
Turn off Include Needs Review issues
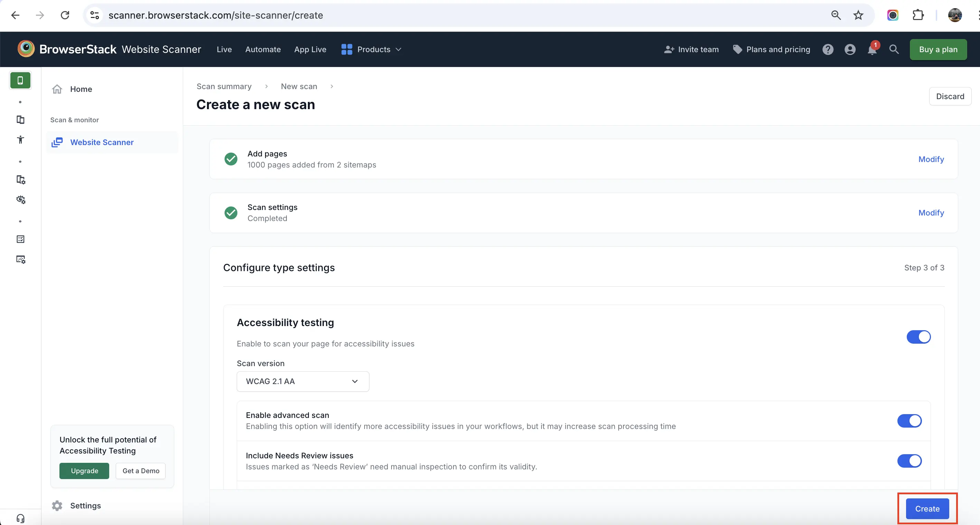click(x=909, y=461)
